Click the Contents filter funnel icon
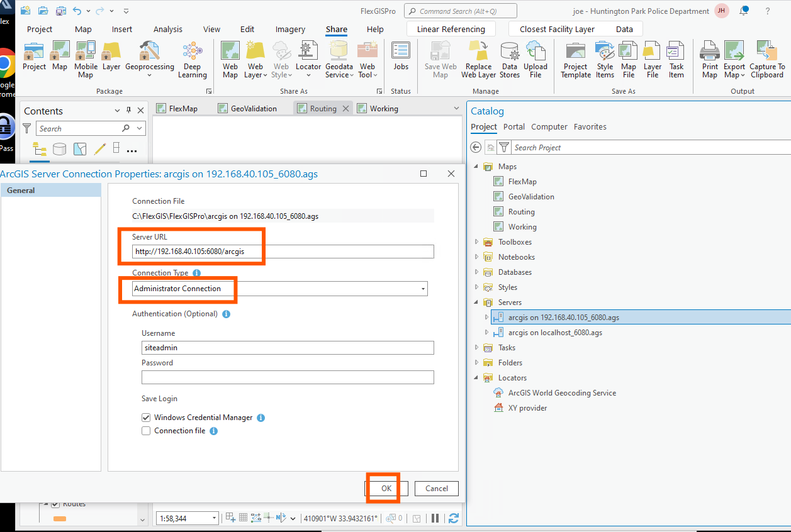The image size is (791, 532). point(27,128)
